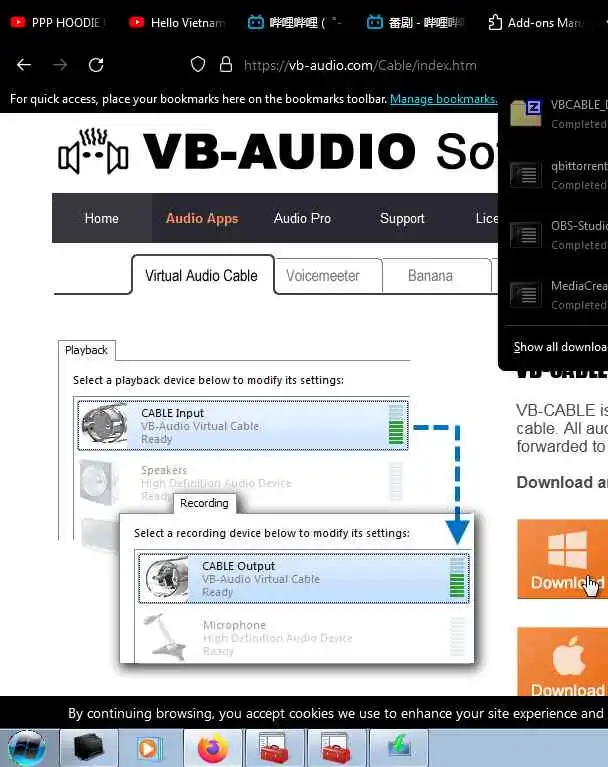Click the MediaCreation download file icon
The height and width of the screenshot is (767, 608).
(526, 294)
